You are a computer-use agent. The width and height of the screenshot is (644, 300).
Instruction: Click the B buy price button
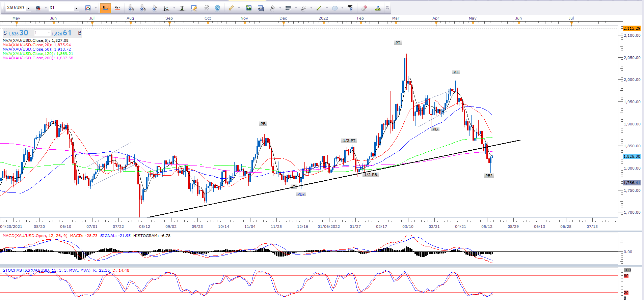(x=80, y=33)
